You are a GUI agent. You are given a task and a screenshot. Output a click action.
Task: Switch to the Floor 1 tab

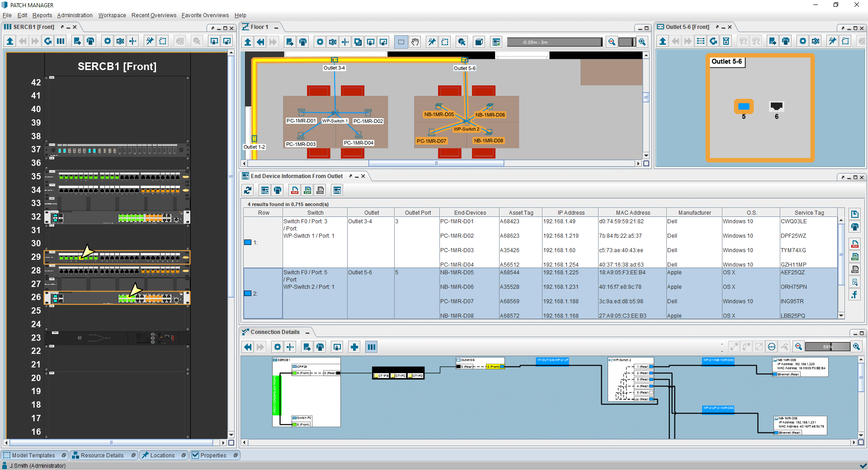click(x=259, y=27)
